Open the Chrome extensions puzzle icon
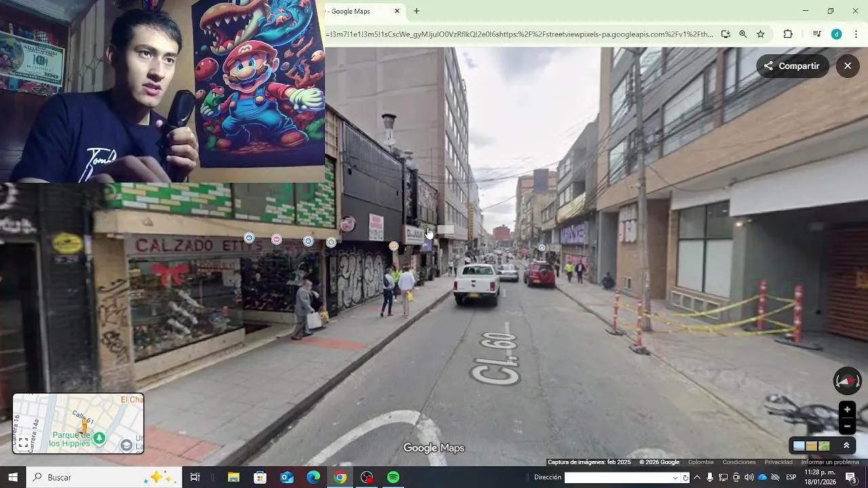 pos(788,34)
